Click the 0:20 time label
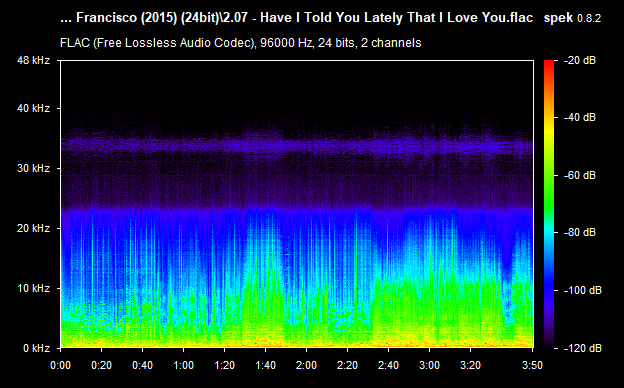Viewport: 624px width, 388px height. click(101, 365)
